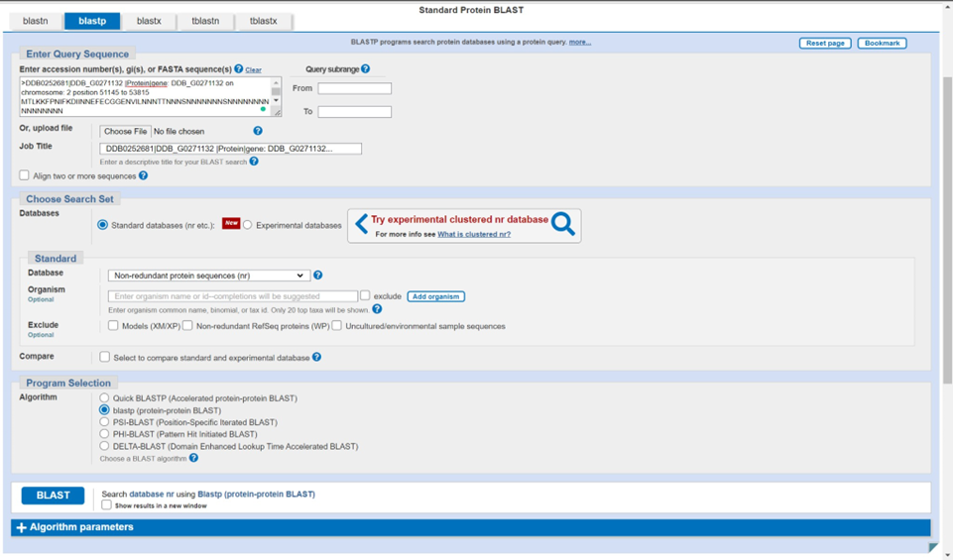
Task: Check Non-redundant RefSeq proteins (WP) box
Action: point(187,325)
